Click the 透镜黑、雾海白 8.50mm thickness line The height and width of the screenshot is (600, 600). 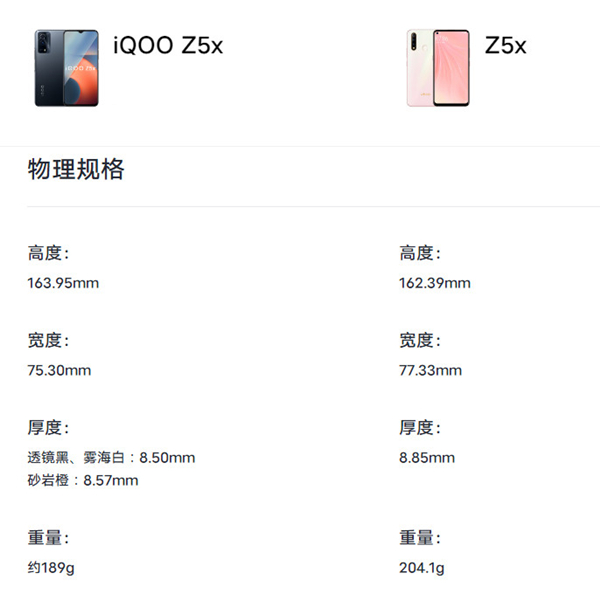(111, 458)
